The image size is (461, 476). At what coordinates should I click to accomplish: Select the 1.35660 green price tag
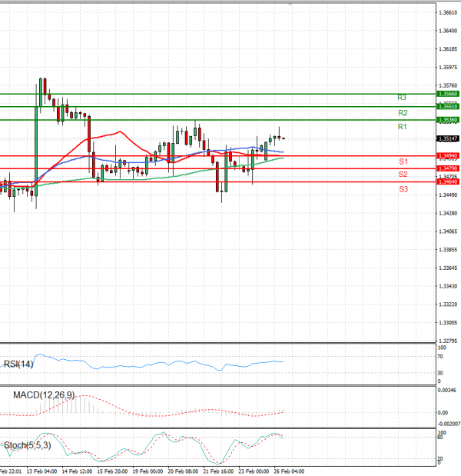coord(448,94)
